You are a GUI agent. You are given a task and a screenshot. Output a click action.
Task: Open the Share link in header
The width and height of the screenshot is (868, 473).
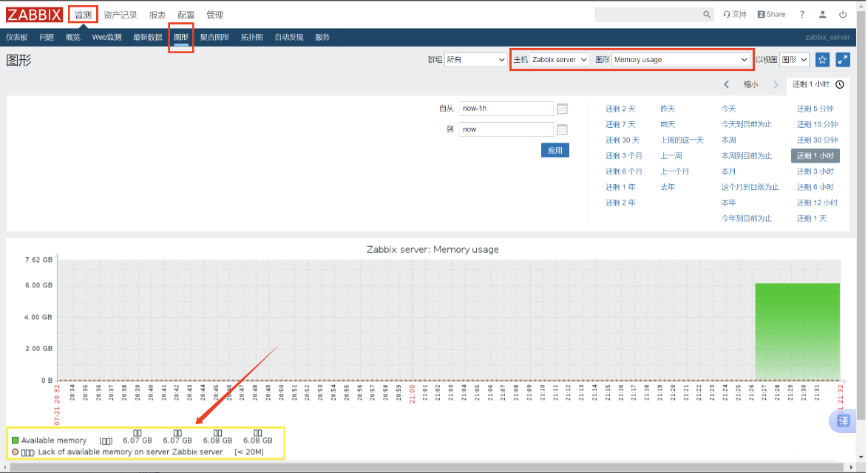[x=771, y=14]
